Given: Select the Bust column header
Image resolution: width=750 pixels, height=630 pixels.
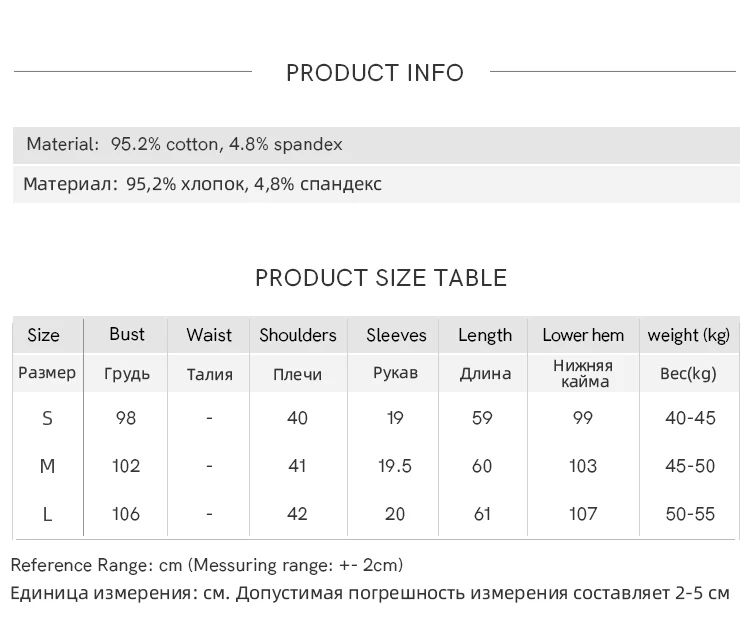Looking at the screenshot, I should (x=126, y=335).
